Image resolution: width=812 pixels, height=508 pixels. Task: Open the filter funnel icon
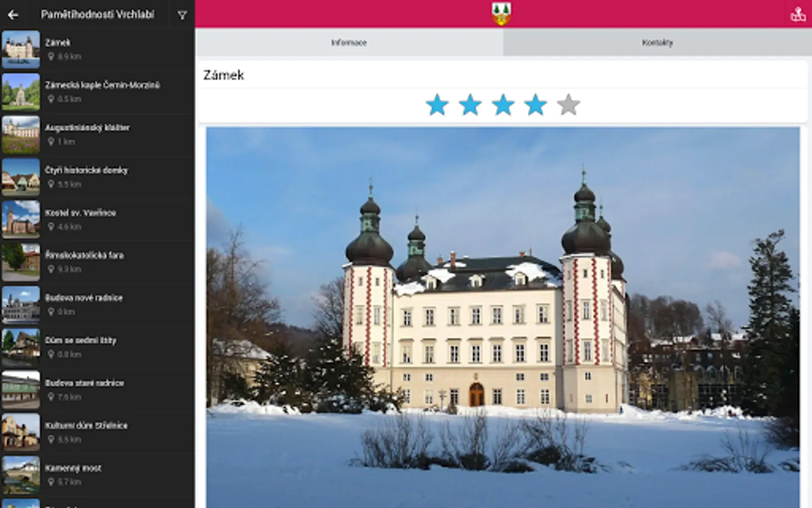pos(182,15)
